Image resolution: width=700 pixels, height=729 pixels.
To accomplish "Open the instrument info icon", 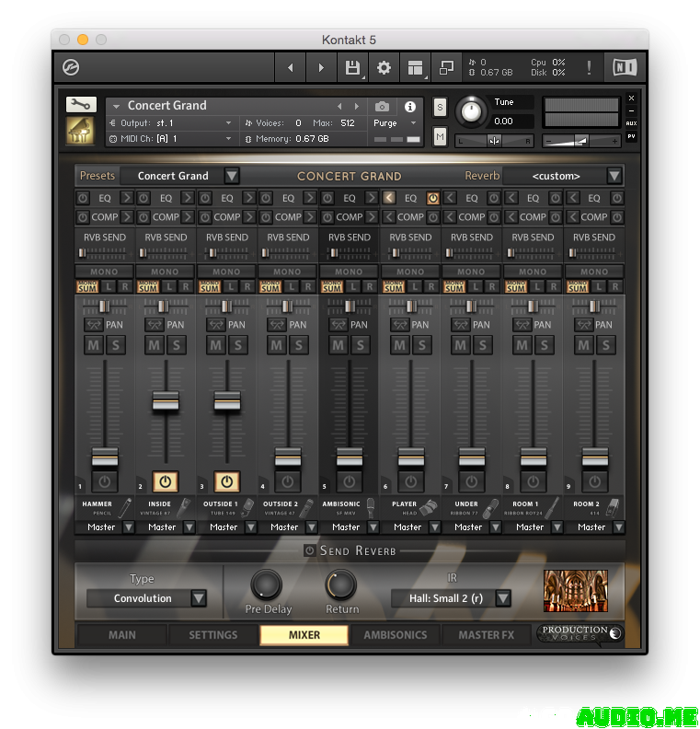I will pos(410,107).
